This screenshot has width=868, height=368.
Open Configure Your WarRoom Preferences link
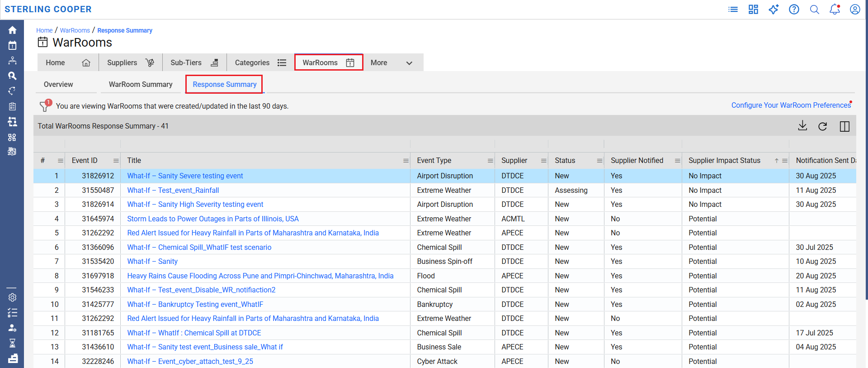[x=791, y=105]
